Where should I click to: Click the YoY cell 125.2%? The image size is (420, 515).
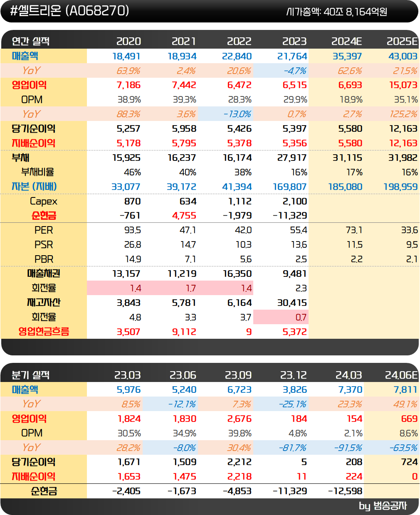pyautogui.click(x=403, y=114)
